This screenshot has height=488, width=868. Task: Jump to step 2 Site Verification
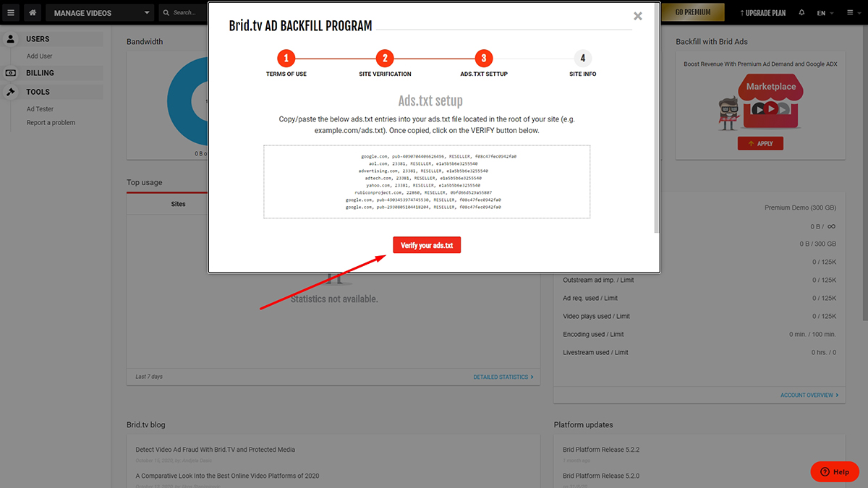pos(385,59)
